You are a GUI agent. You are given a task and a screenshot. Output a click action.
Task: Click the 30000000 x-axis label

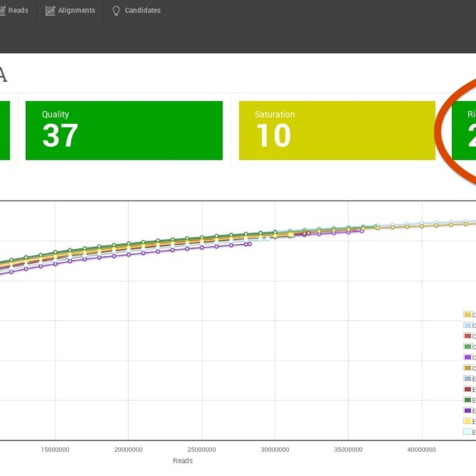(275, 450)
